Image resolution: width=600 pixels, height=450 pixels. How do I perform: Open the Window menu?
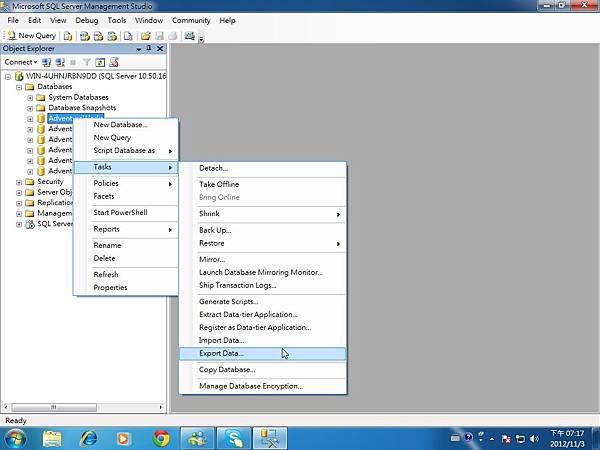tap(149, 20)
